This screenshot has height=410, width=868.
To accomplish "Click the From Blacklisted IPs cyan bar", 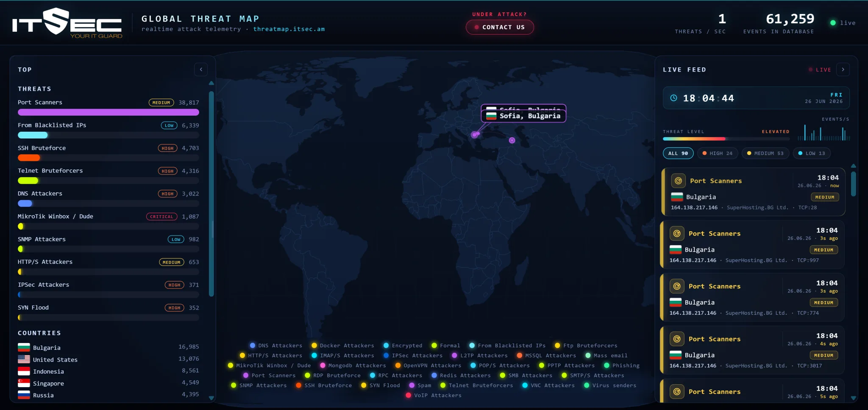I will click(33, 135).
